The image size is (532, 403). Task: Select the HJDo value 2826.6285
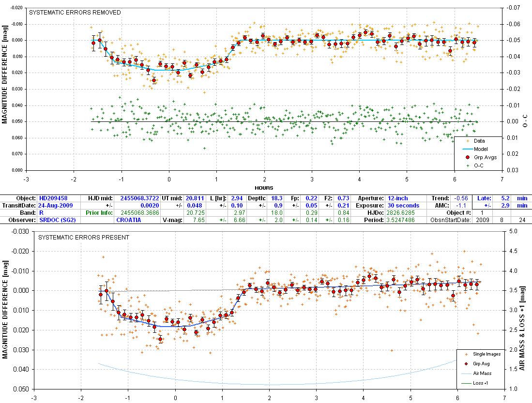[400, 213]
